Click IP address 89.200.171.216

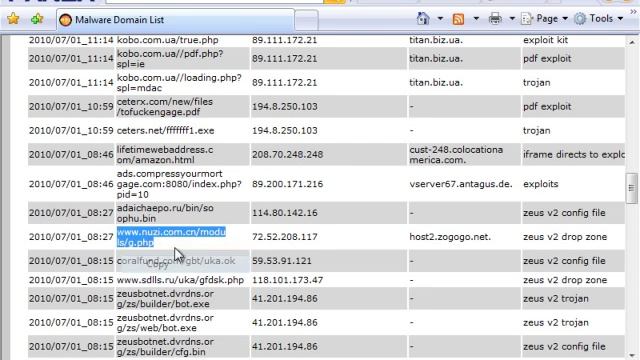(287, 184)
